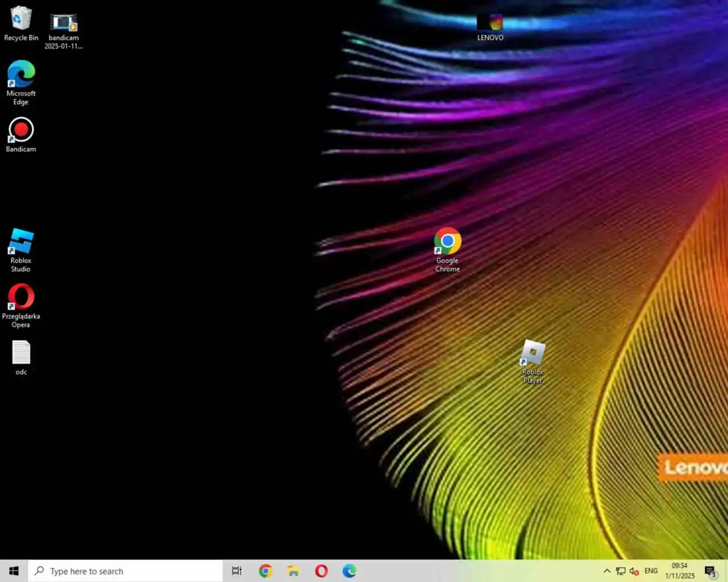The width and height of the screenshot is (728, 582).
Task: Launch Chrome from the taskbar
Action: [x=265, y=571]
